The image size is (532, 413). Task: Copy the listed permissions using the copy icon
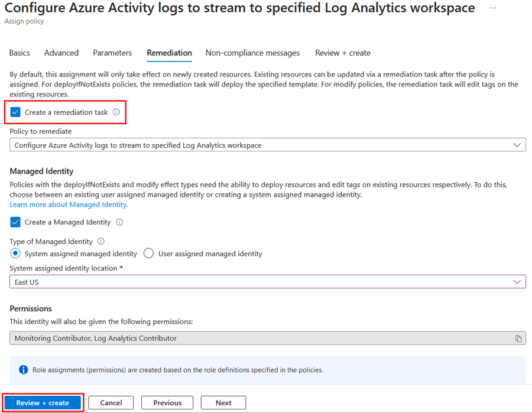click(520, 337)
